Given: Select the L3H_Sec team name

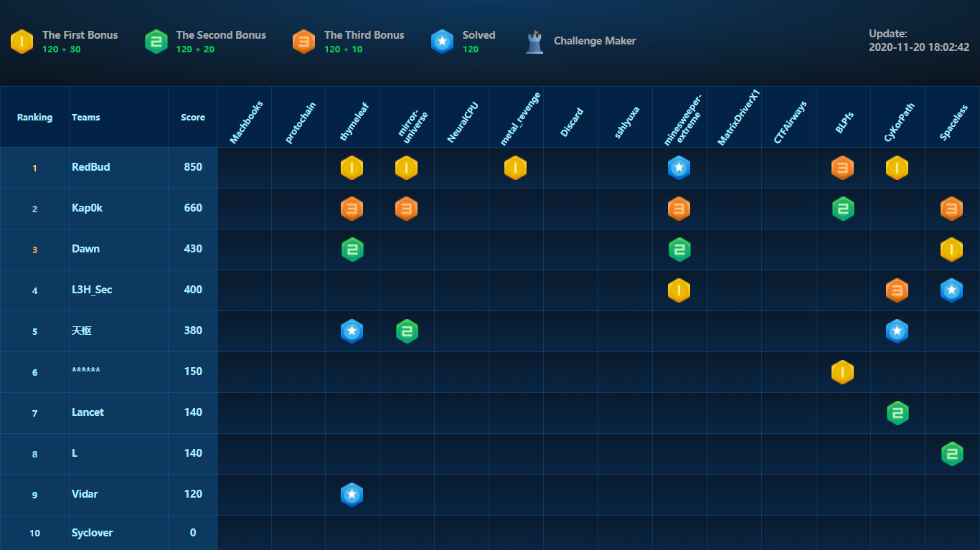Looking at the screenshot, I should click(x=92, y=290).
